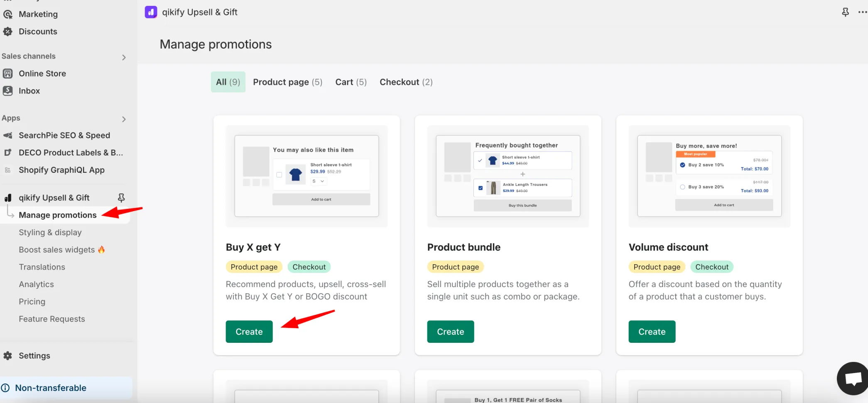Screen dimensions: 868x403
Task: Switch to the Cart (5) tab
Action: 351,82
